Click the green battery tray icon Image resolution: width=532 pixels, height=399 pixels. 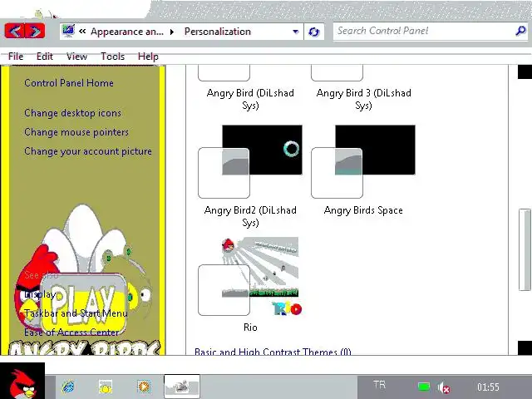[x=424, y=387]
